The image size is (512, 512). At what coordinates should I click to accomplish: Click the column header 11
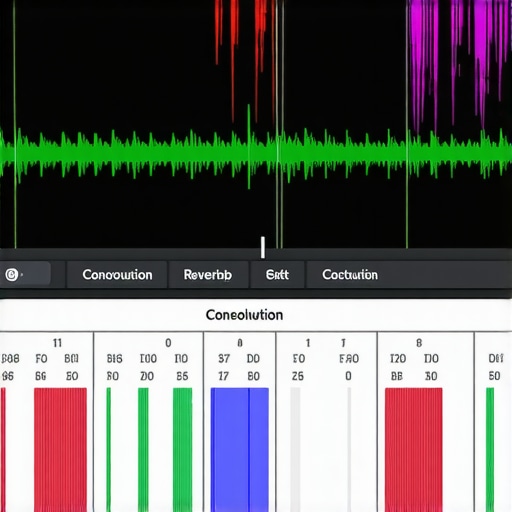tap(57, 343)
